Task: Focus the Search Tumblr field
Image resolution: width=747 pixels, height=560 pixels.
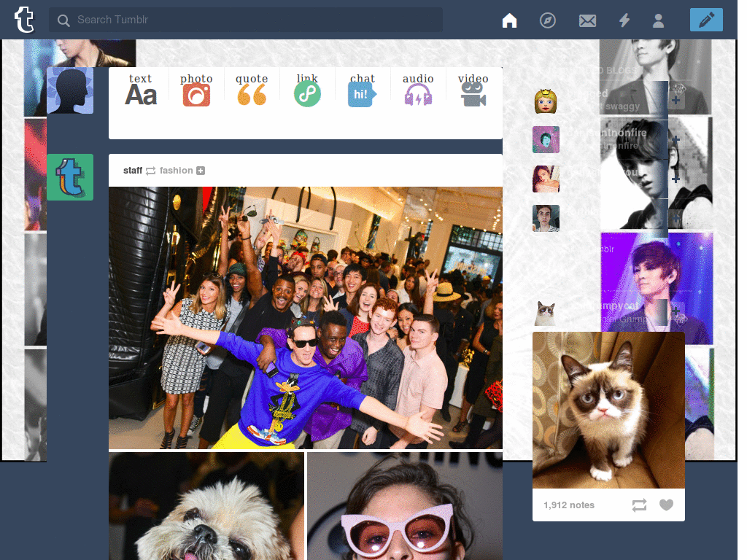Action: coord(245,20)
